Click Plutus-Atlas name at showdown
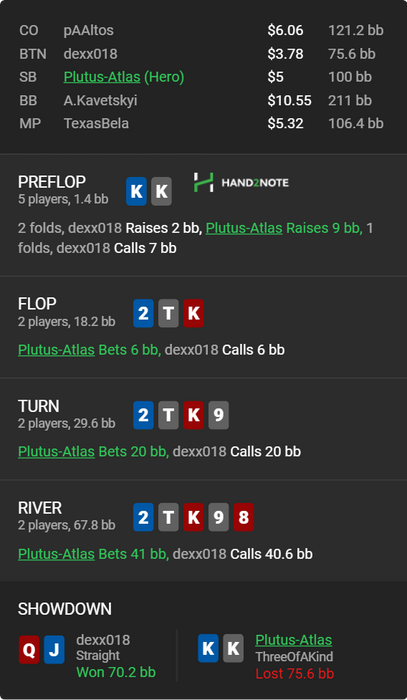 pyautogui.click(x=294, y=640)
